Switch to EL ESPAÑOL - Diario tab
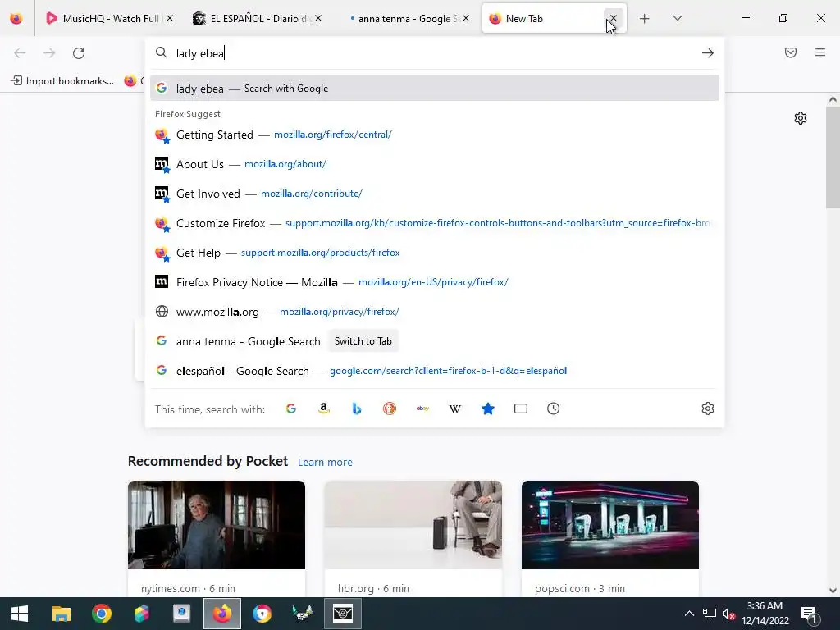The height and width of the screenshot is (630, 840). point(258,19)
